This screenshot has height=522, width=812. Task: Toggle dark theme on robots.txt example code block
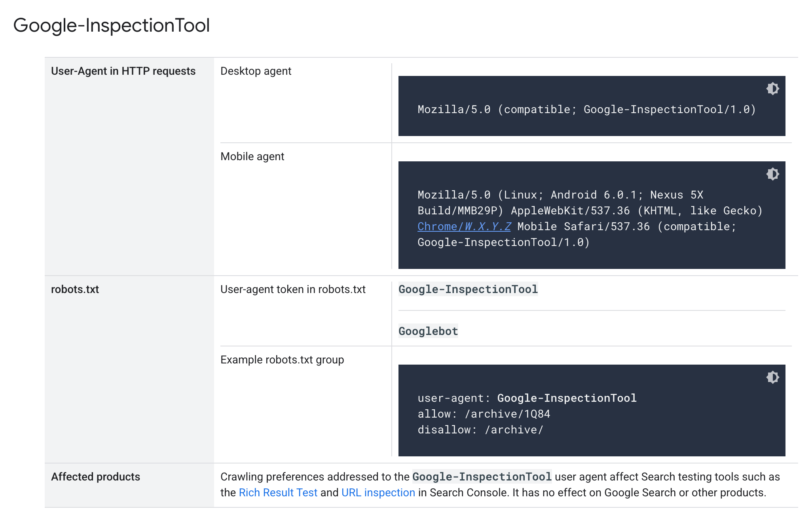pyautogui.click(x=772, y=377)
